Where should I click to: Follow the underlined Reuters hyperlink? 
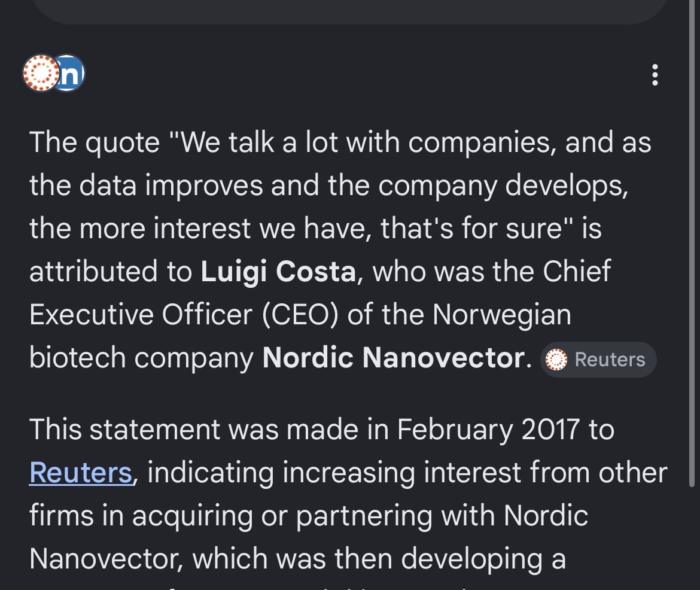pos(81,472)
